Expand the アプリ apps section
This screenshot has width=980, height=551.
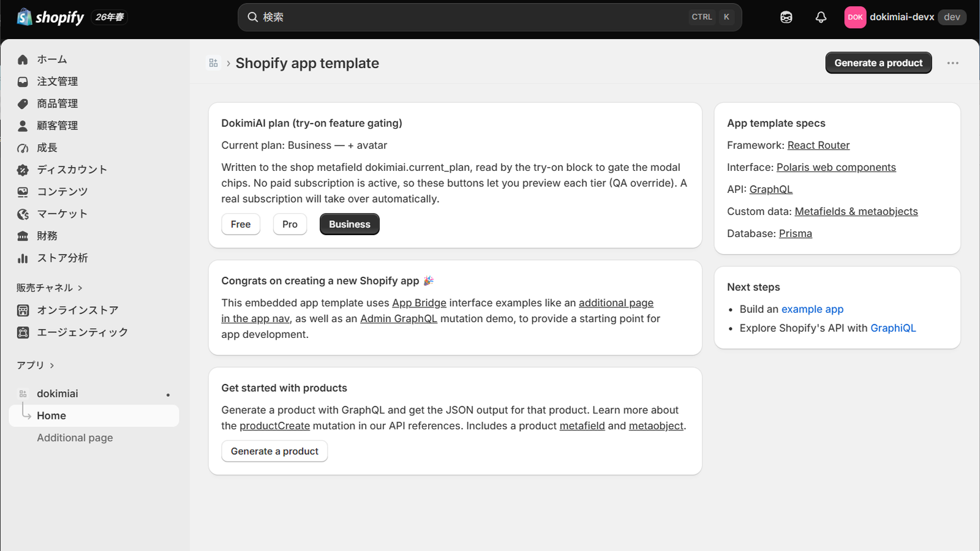point(35,365)
